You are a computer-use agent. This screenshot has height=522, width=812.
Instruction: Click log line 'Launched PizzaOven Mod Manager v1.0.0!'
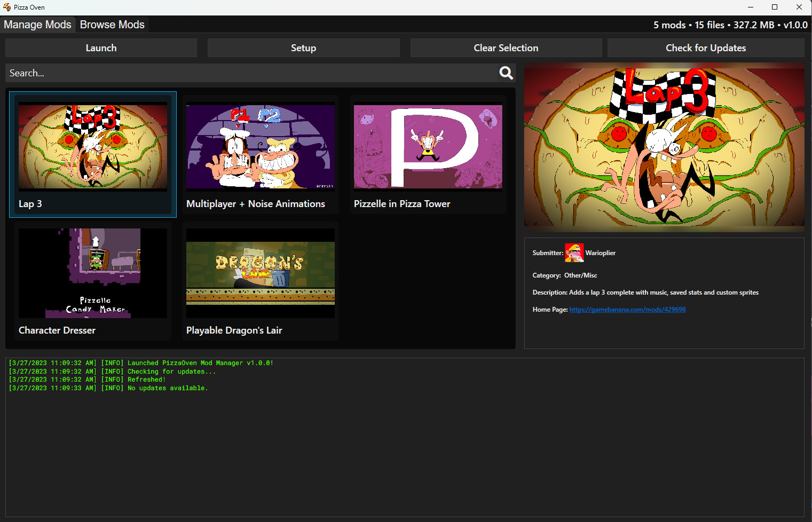pos(141,363)
